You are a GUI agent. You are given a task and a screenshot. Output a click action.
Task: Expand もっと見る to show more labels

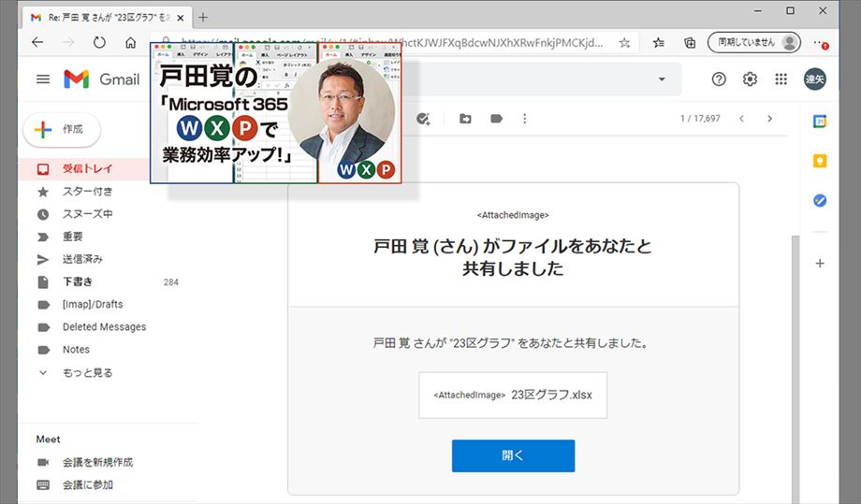pos(87,373)
